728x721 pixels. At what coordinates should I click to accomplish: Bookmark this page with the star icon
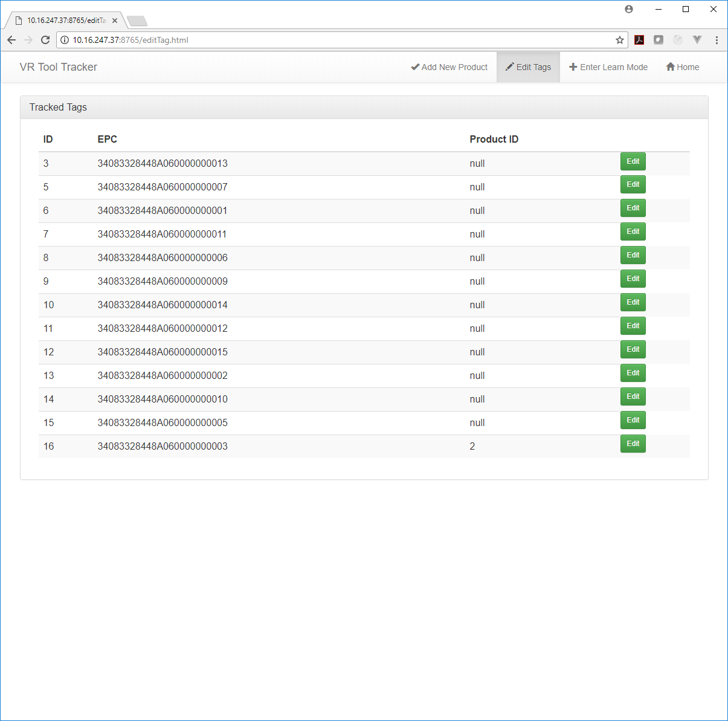[x=619, y=40]
